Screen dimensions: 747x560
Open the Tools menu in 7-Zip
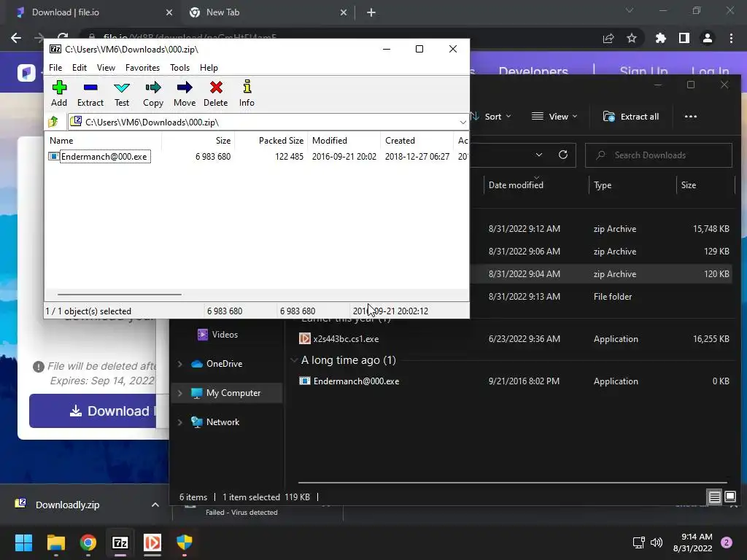coord(179,68)
